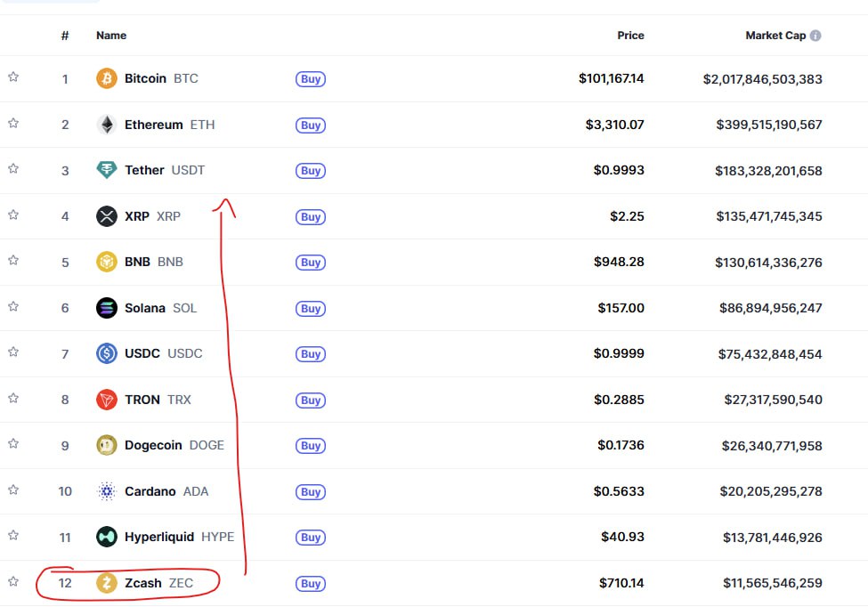This screenshot has width=868, height=607.
Task: Click the Ethereum diamond logo icon
Action: (x=107, y=125)
